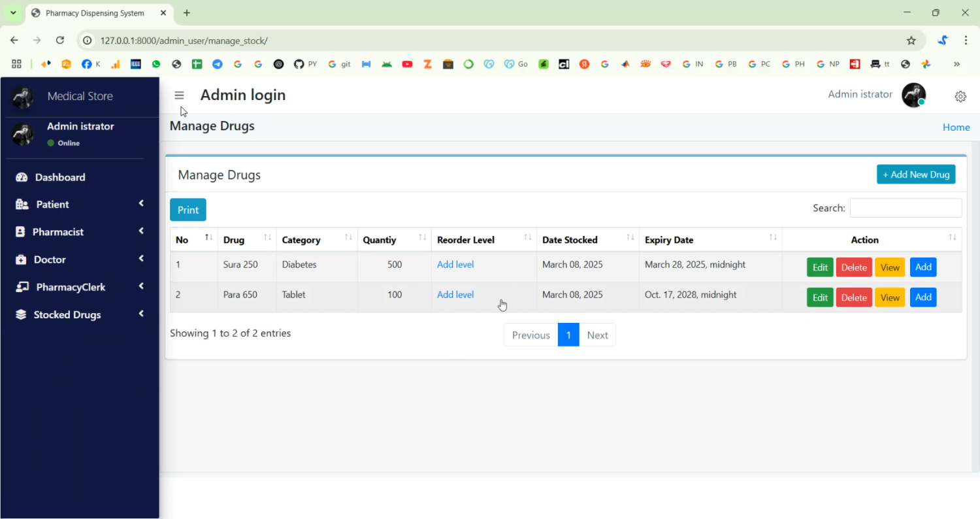Click Add level link for Sura 250
Image resolution: width=980 pixels, height=519 pixels.
pyautogui.click(x=455, y=265)
